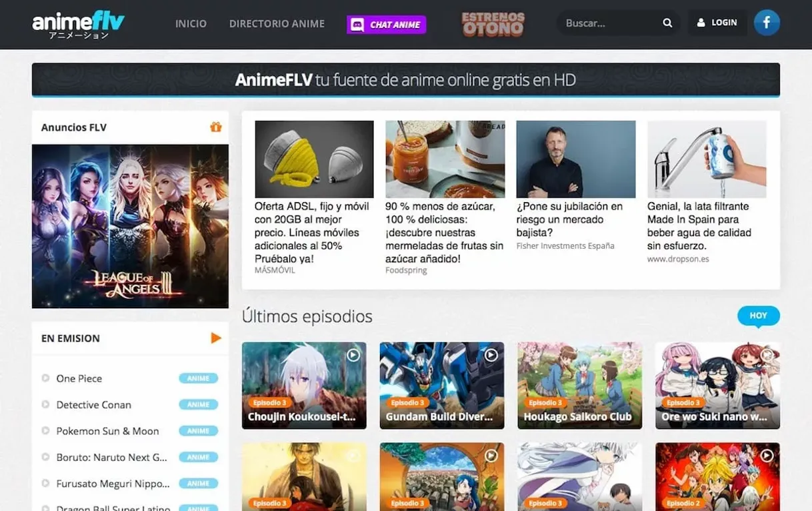Screen dimensions: 812x511
Task: Select the INICIO menu item
Action: [191, 23]
